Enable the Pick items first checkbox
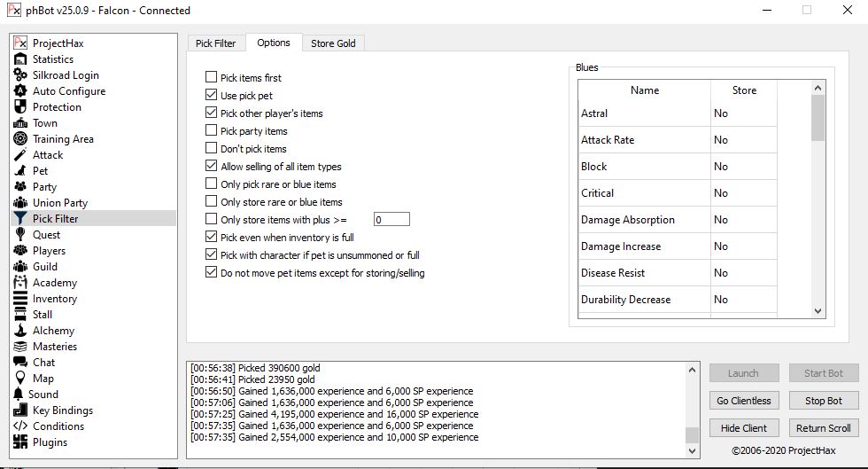 (x=211, y=78)
